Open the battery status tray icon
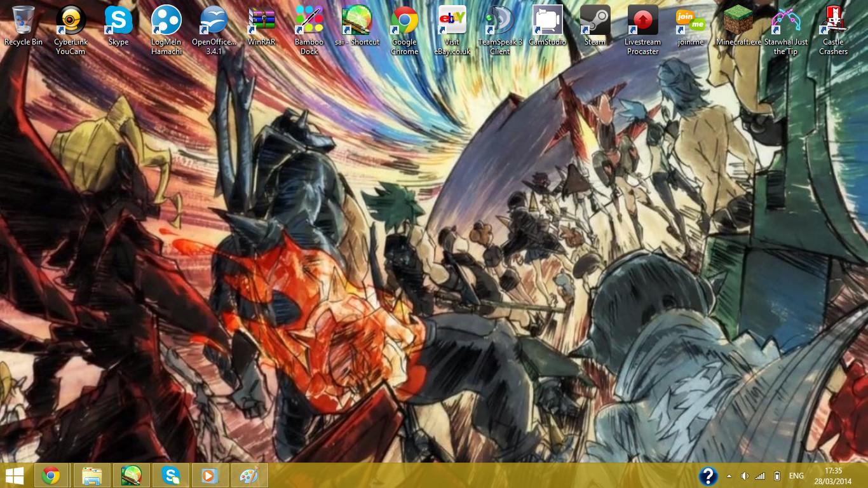This screenshot has height=488, width=868. tap(777, 476)
